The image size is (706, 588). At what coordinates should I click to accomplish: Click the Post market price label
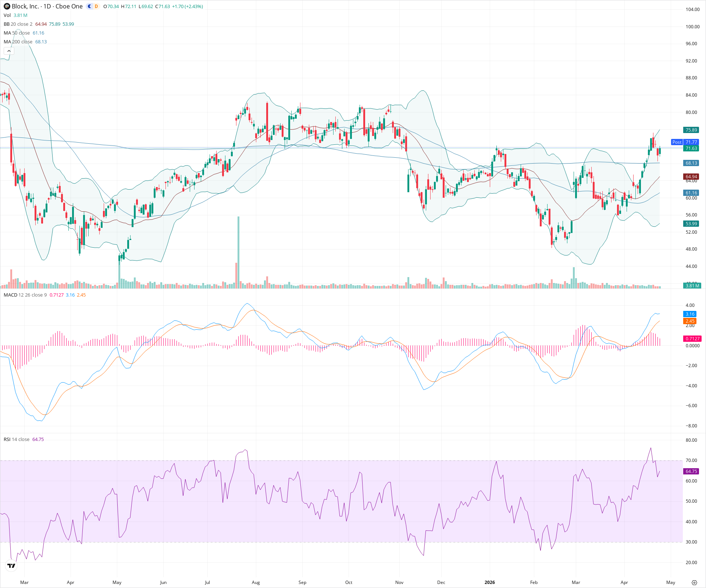coord(677,142)
